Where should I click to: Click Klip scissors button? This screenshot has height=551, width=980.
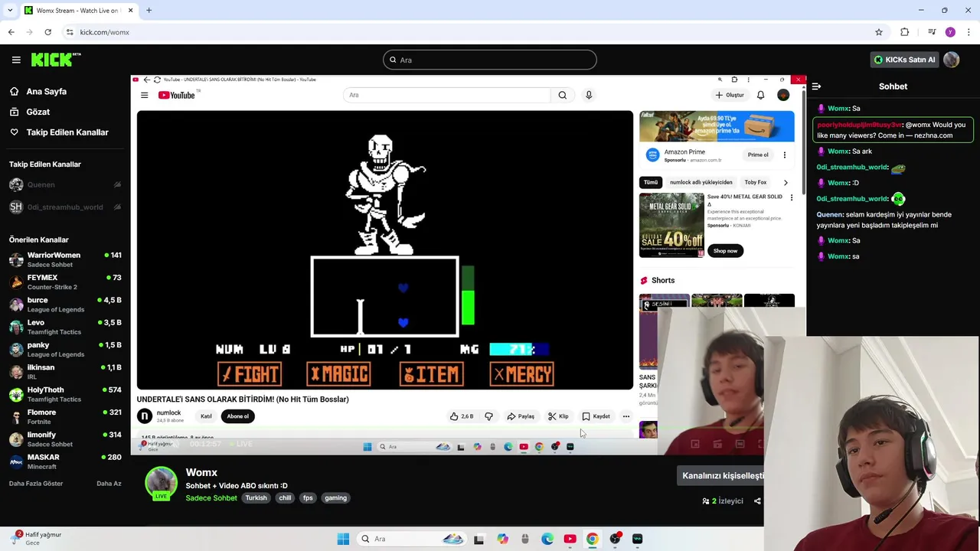pos(558,416)
